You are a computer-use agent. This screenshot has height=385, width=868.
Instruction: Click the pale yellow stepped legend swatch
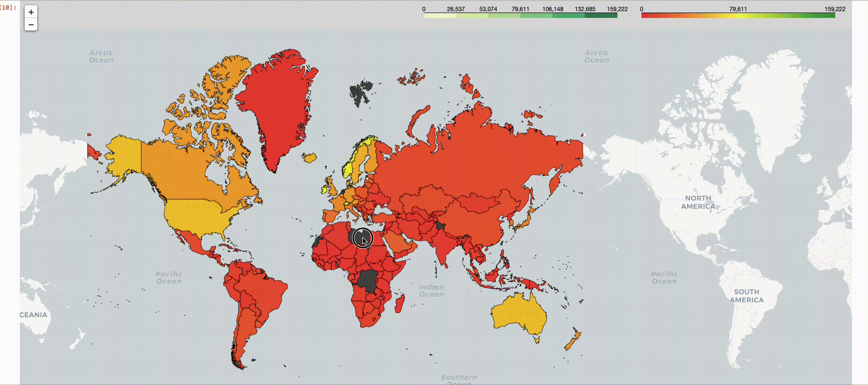(440, 15)
